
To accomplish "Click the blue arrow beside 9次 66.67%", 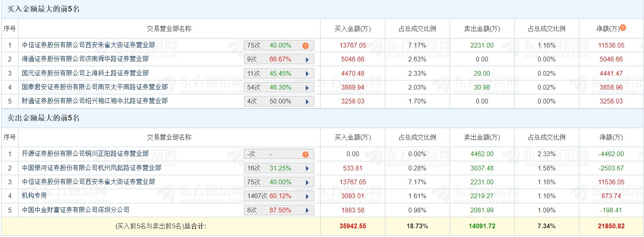I will pyautogui.click(x=307, y=60).
